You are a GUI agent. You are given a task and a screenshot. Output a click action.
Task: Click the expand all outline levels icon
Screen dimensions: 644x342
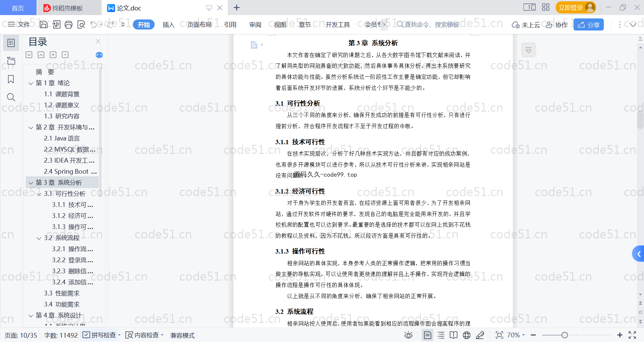click(29, 55)
